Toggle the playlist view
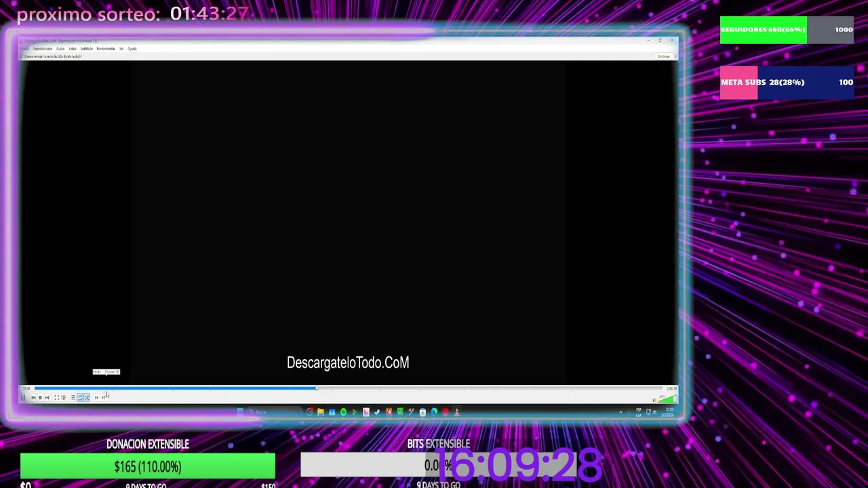 (x=73, y=398)
